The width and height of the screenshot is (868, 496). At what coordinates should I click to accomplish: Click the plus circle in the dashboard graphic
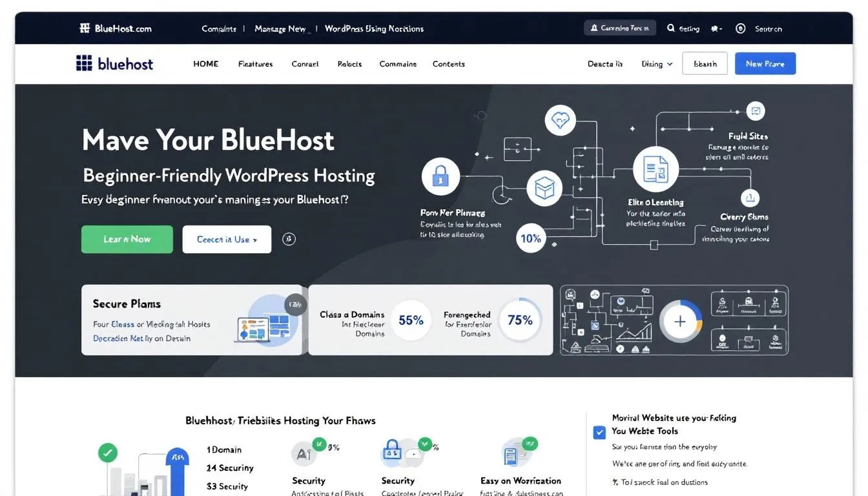pos(680,320)
